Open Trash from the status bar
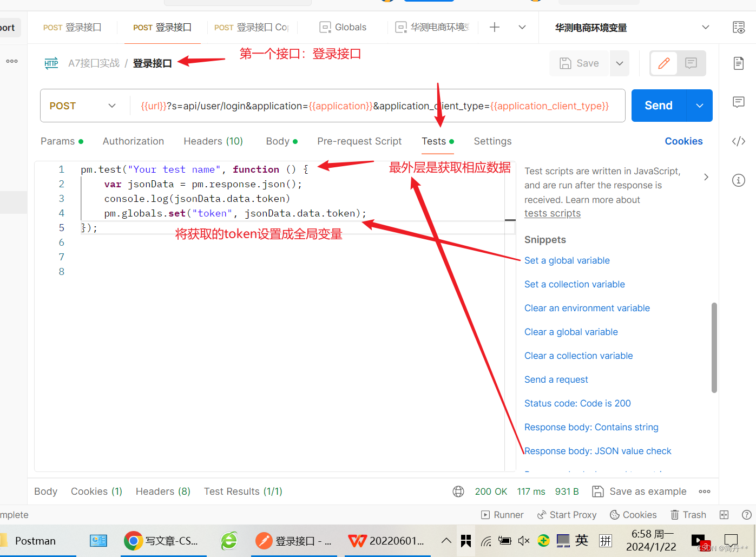 click(688, 515)
